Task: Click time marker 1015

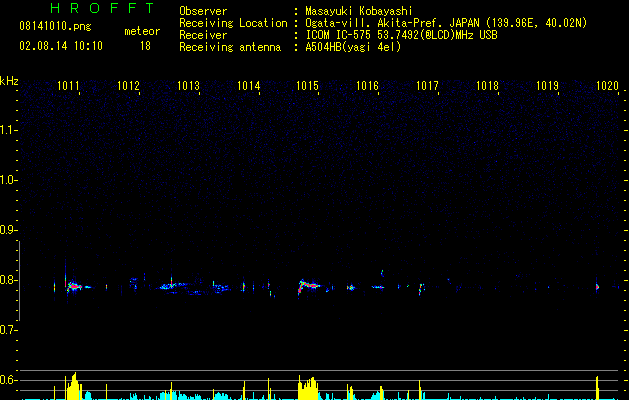Action: point(307,86)
